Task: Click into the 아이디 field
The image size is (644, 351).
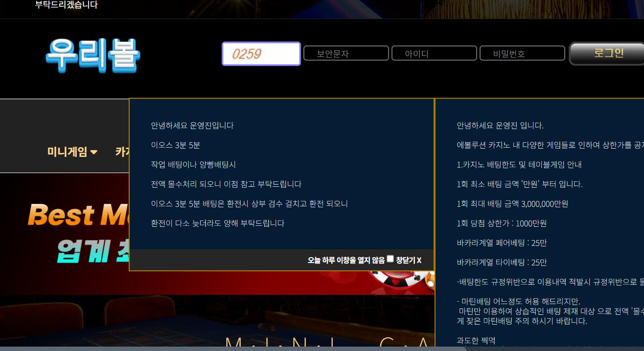Action: pos(434,53)
